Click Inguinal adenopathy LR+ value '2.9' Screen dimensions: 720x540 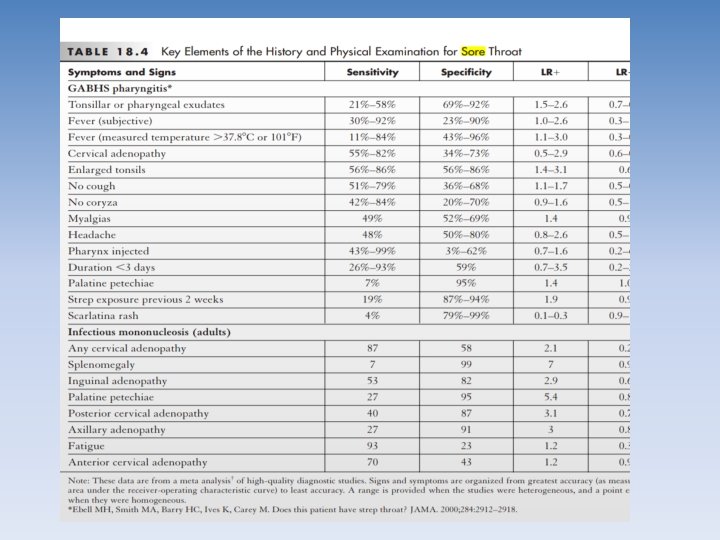click(x=551, y=381)
